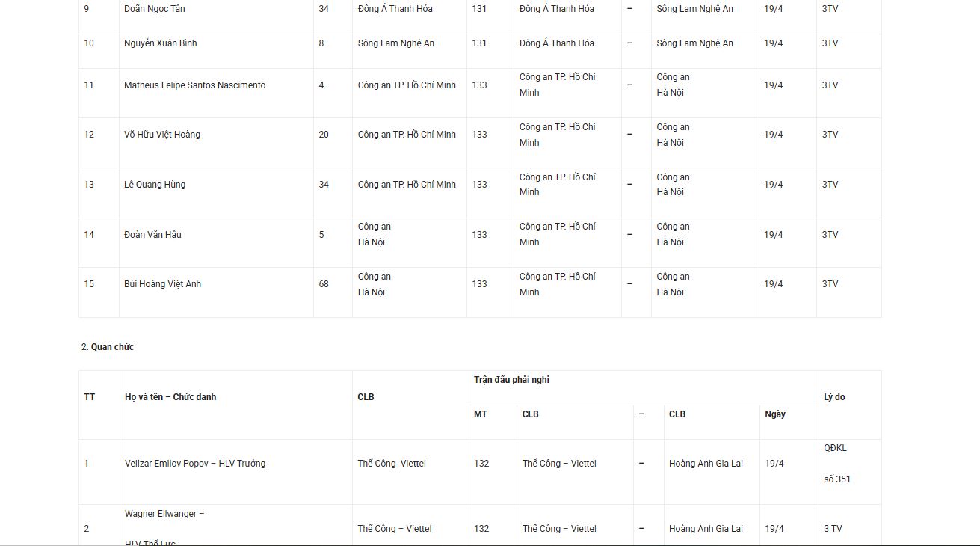Select player Đoàn Văn Hậu
Viewport: 980px width, 546px height.
tap(152, 235)
